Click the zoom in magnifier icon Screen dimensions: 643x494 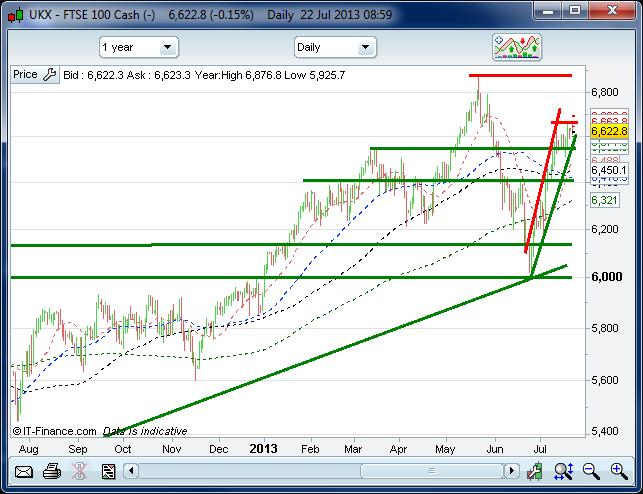coord(618,471)
